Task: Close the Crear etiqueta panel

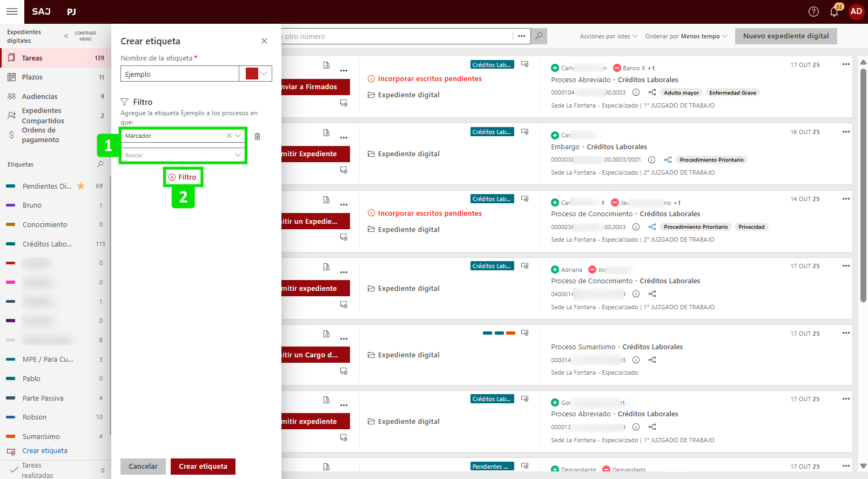Action: 264,41
